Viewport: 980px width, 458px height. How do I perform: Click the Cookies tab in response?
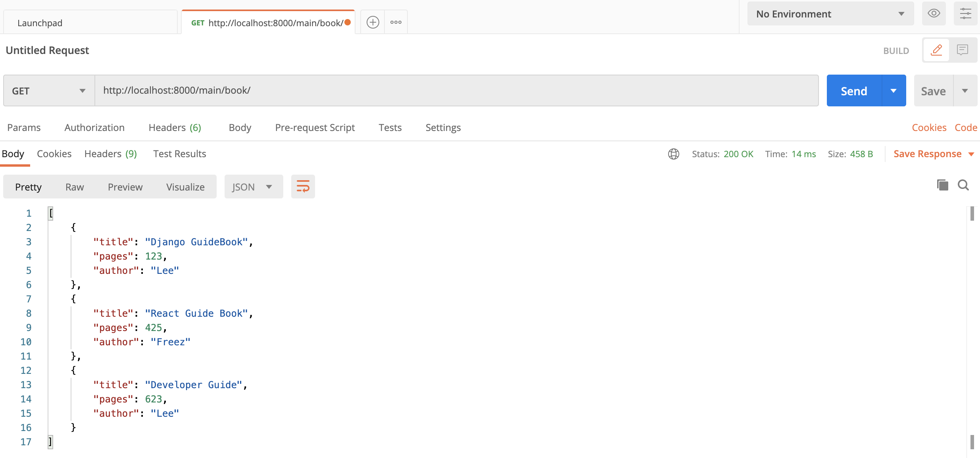click(54, 153)
